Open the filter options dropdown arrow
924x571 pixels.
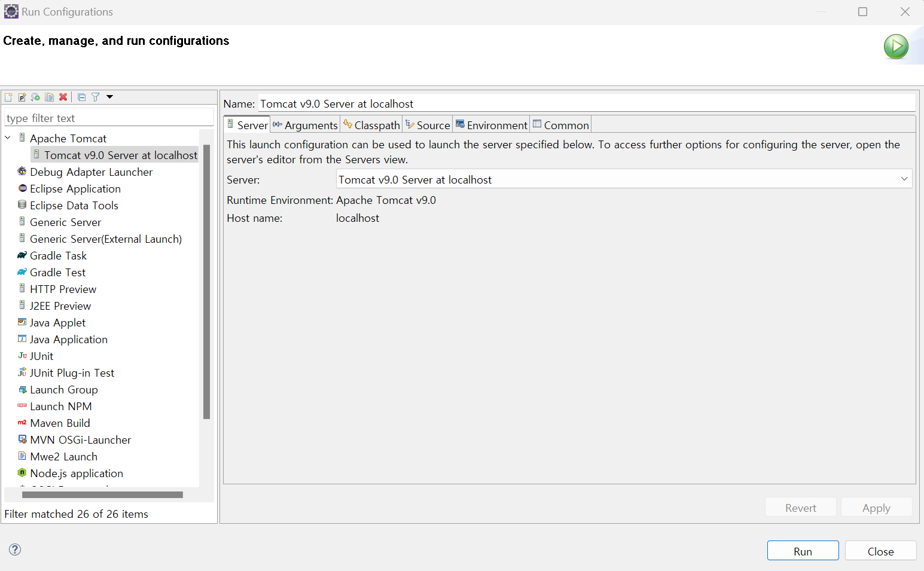click(110, 97)
